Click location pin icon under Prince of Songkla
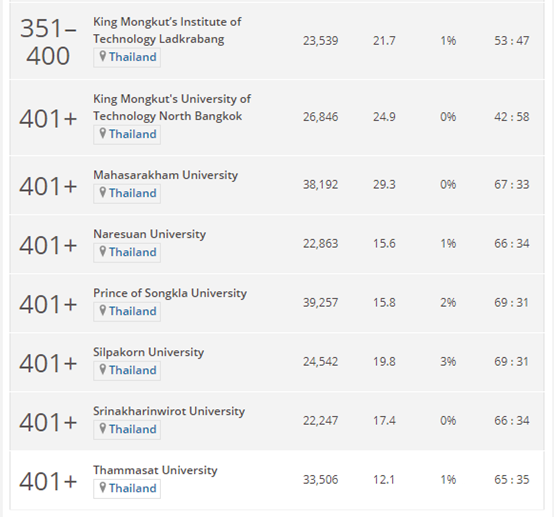This screenshot has width=554, height=517. click(x=103, y=310)
